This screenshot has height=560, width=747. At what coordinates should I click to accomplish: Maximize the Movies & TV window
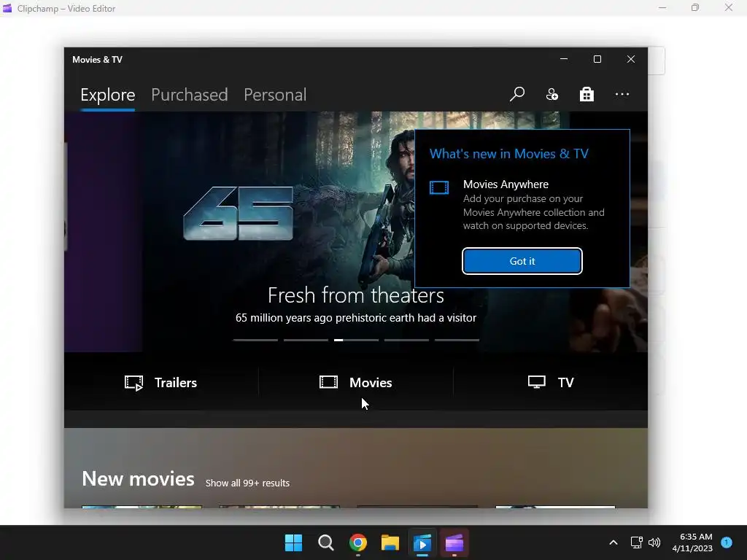[597, 59]
